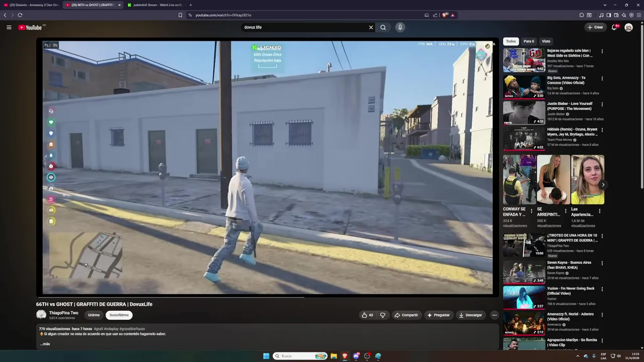Image resolution: width=644 pixels, height=362 pixels.
Task: Seek on the video progress bar
Action: pos(268,297)
